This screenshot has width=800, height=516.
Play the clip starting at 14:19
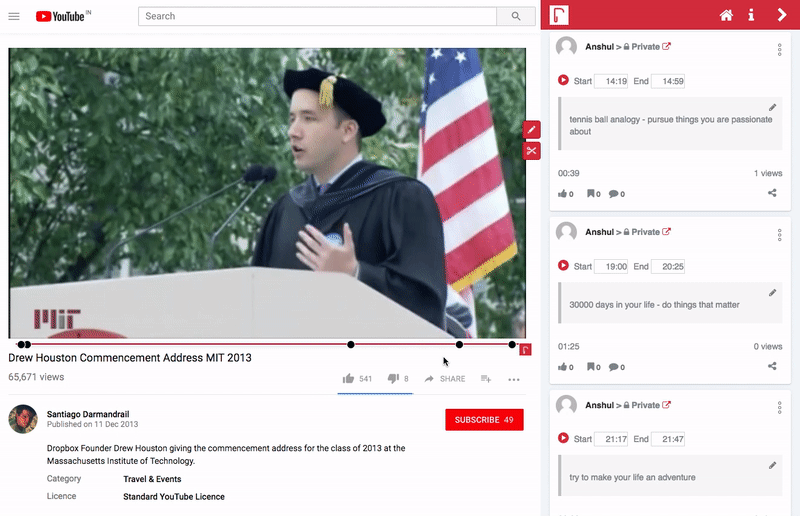[x=563, y=80]
